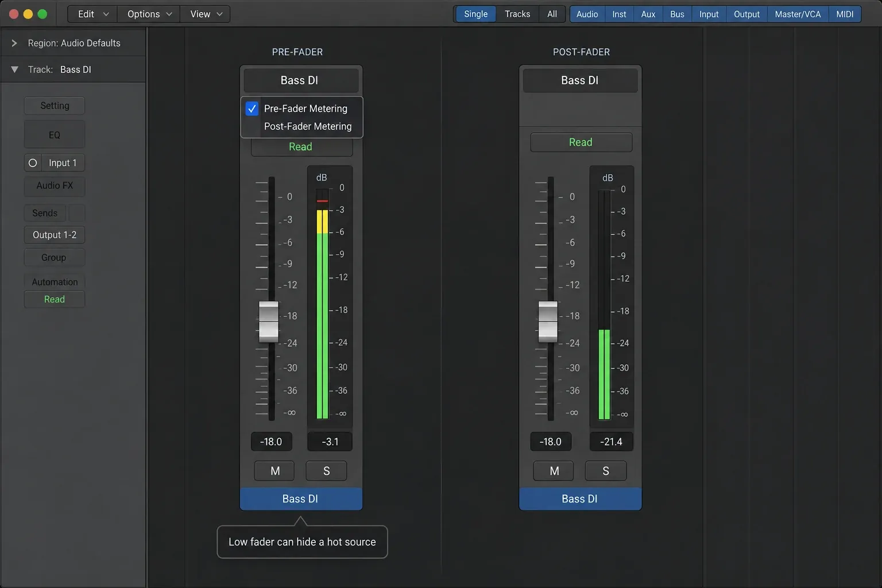This screenshot has width=882, height=588.
Task: Close the window with red button
Action: (14, 14)
